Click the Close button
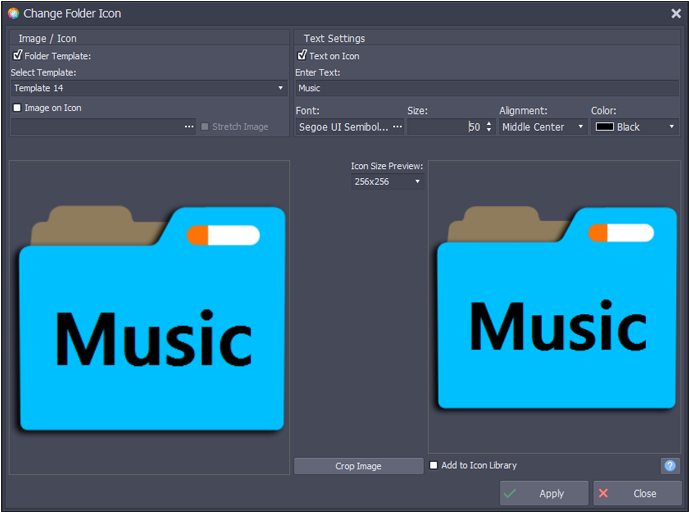The height and width of the screenshot is (512, 689). (x=637, y=493)
